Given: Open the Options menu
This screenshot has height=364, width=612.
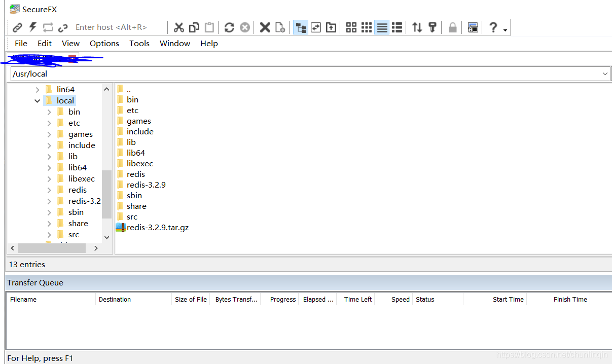Looking at the screenshot, I should 104,44.
